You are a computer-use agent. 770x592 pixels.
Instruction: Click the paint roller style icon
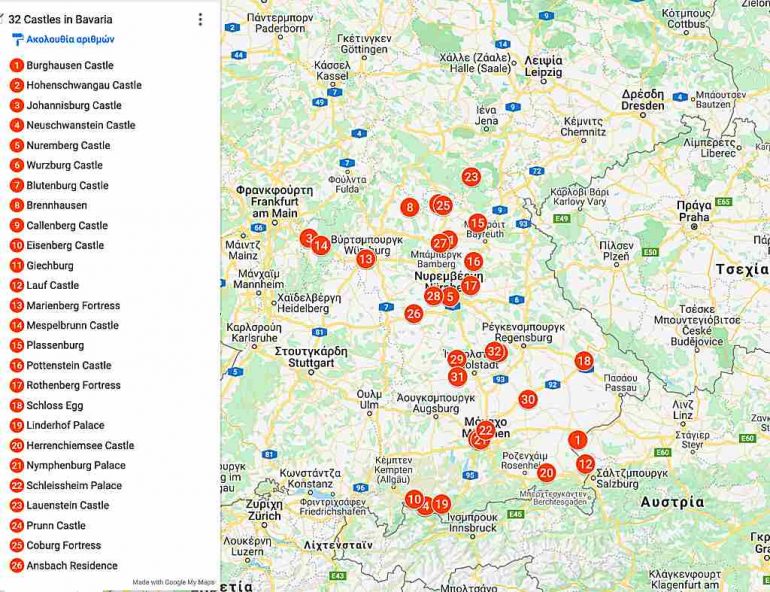17,40
